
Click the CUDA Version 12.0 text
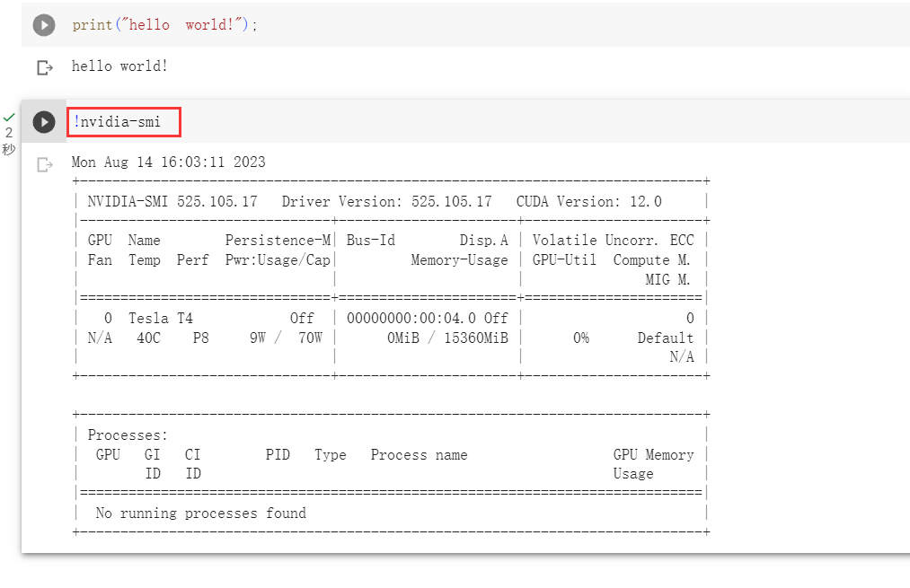[x=588, y=201]
